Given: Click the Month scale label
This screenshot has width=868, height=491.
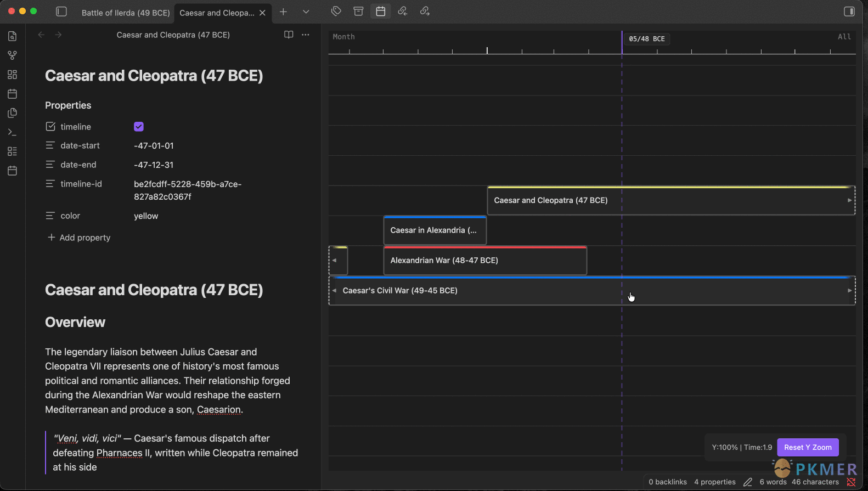Looking at the screenshot, I should point(343,37).
